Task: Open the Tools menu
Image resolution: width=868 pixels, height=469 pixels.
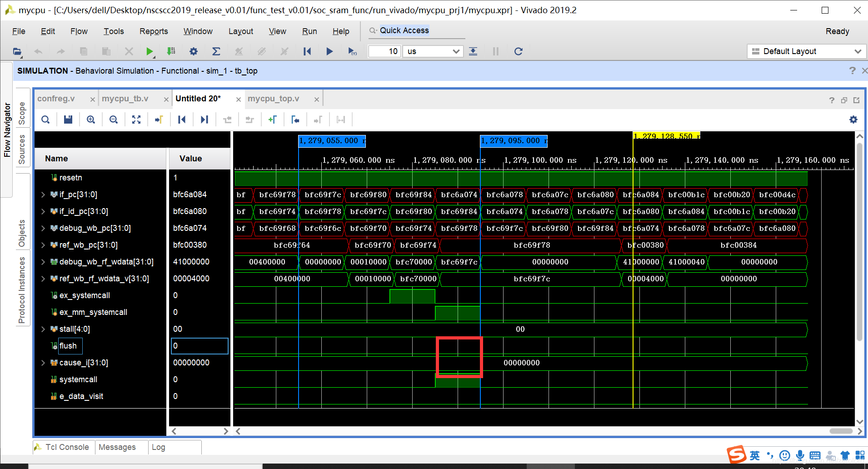Action: click(x=114, y=31)
